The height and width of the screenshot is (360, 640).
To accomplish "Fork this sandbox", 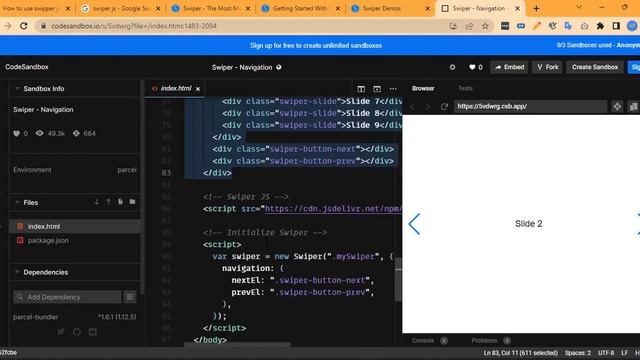I will coord(547,67).
